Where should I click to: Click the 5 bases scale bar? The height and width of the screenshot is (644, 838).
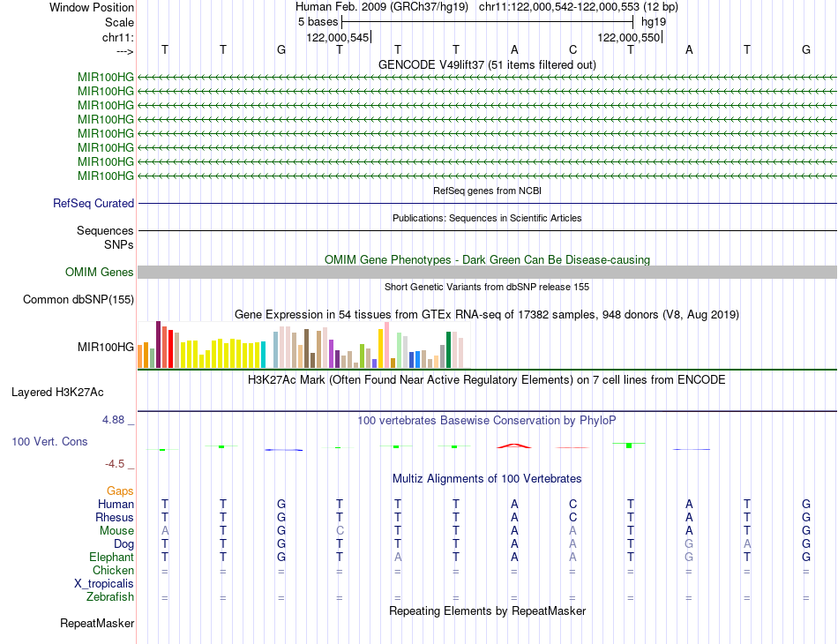coord(488,22)
